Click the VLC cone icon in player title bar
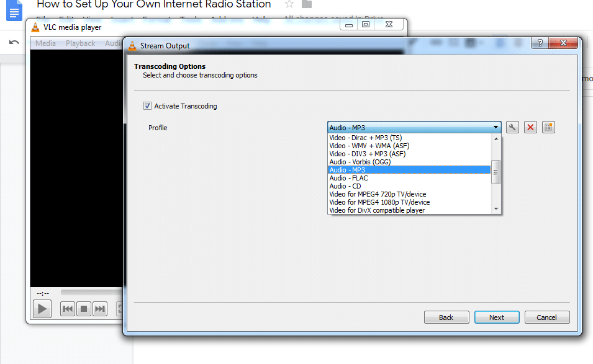This screenshot has width=593, height=364. point(35,27)
